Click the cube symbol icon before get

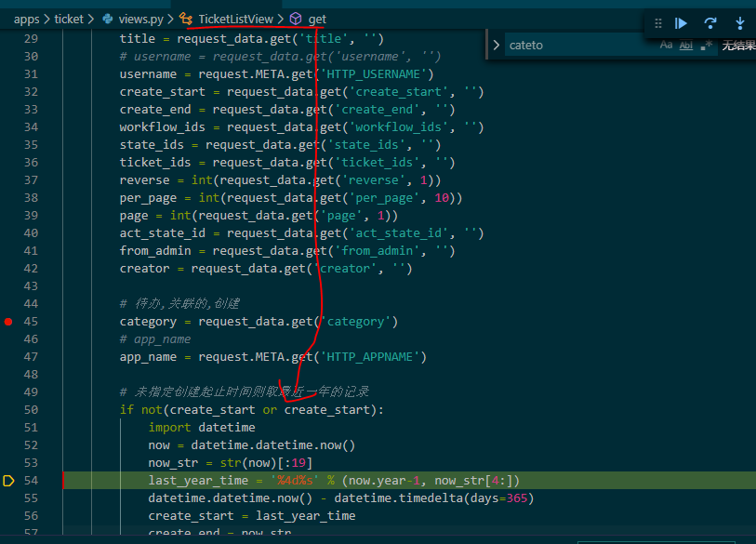(x=295, y=18)
